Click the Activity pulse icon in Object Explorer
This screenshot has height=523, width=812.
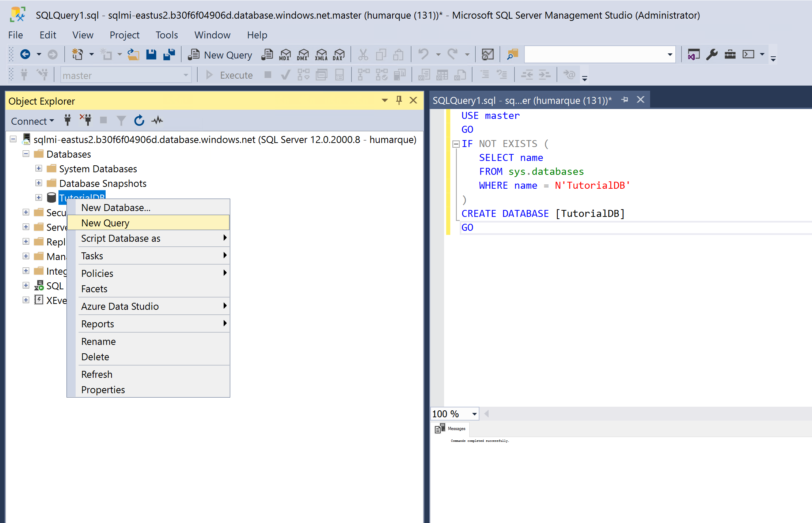pyautogui.click(x=157, y=120)
